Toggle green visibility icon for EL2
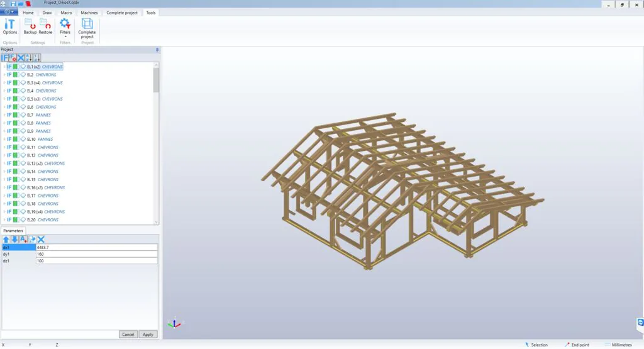 coord(16,75)
